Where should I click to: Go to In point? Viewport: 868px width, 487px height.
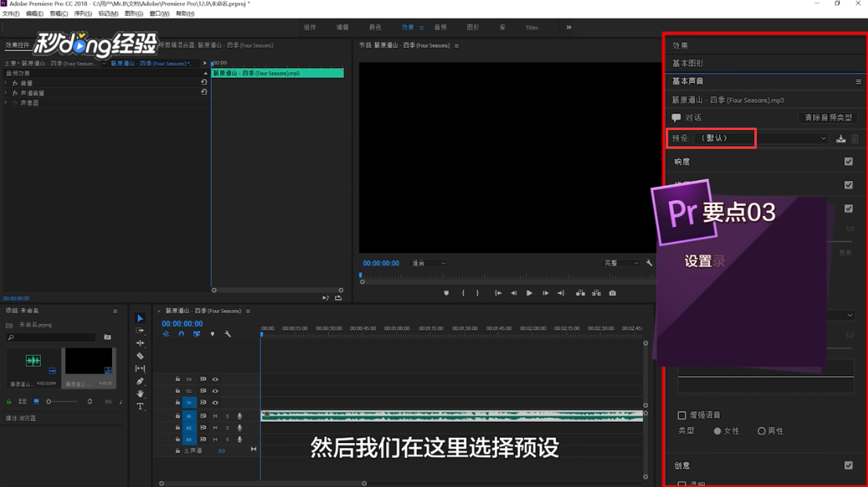point(497,294)
